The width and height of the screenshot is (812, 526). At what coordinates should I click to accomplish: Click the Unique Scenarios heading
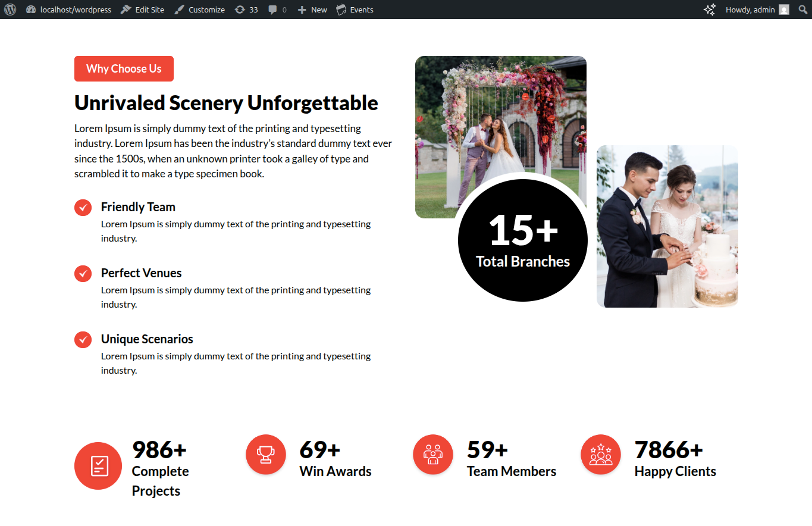[x=147, y=339]
